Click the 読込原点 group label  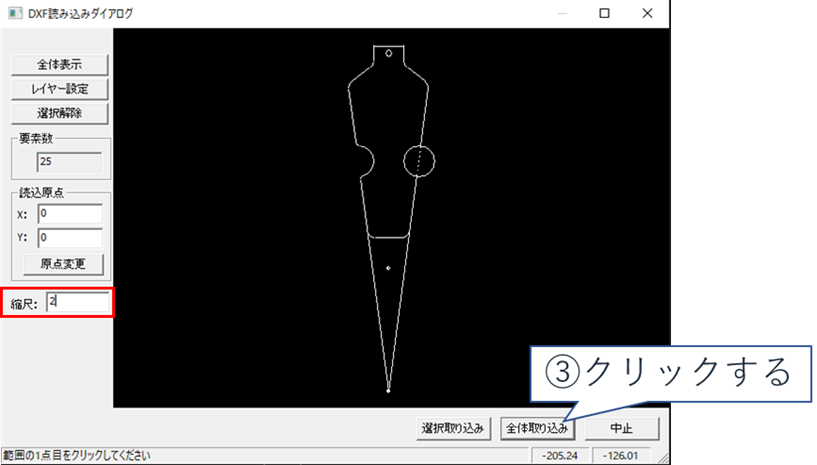tap(41, 193)
